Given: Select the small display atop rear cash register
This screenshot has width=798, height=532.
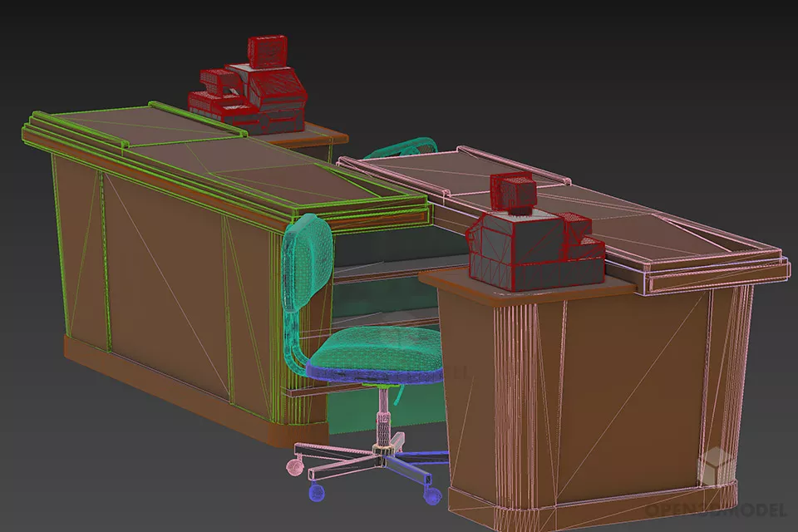Looking at the screenshot, I should [x=268, y=52].
